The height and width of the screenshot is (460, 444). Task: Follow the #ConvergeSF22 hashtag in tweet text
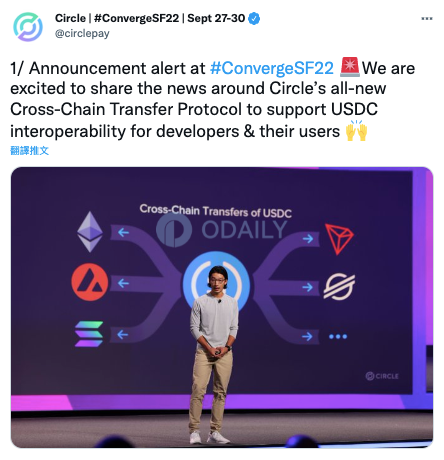pyautogui.click(x=272, y=68)
